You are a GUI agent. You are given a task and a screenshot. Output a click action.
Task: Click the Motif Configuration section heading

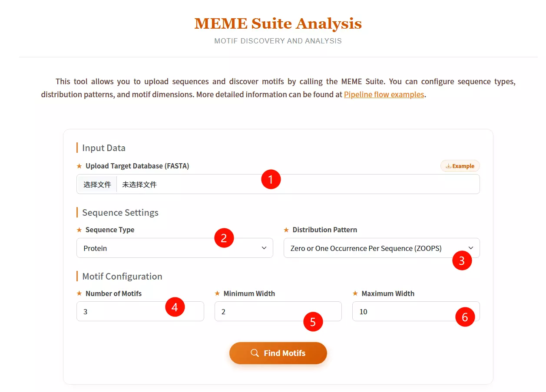(x=122, y=277)
